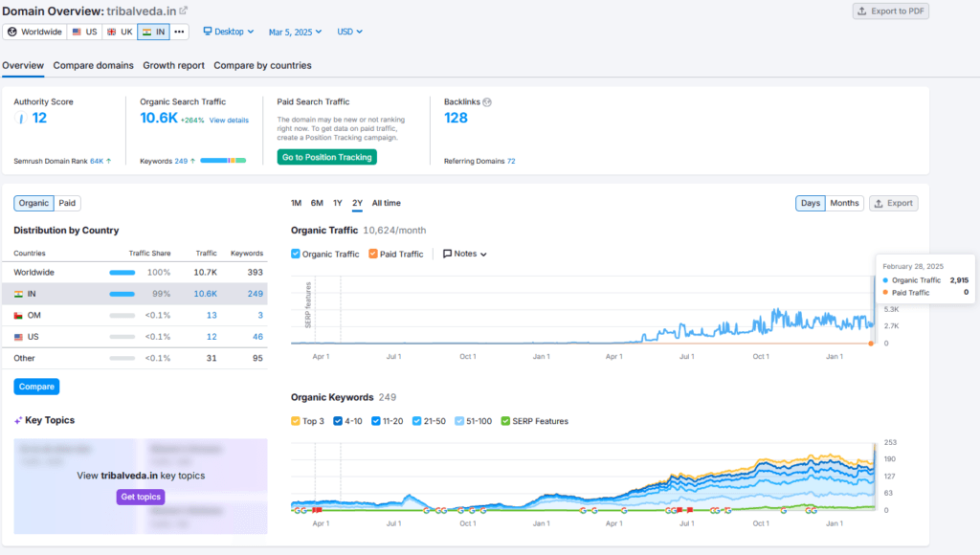Open the USD currency dropdown

349,32
